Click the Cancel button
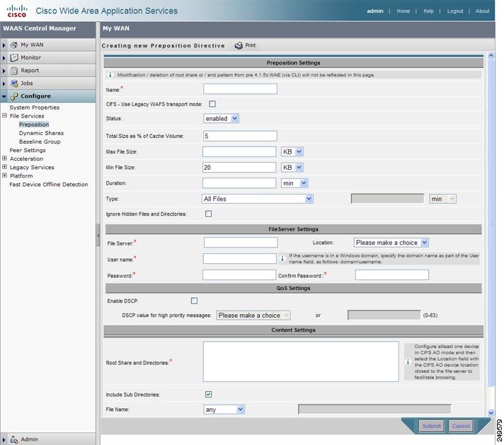The height and width of the screenshot is (445, 504). (461, 426)
